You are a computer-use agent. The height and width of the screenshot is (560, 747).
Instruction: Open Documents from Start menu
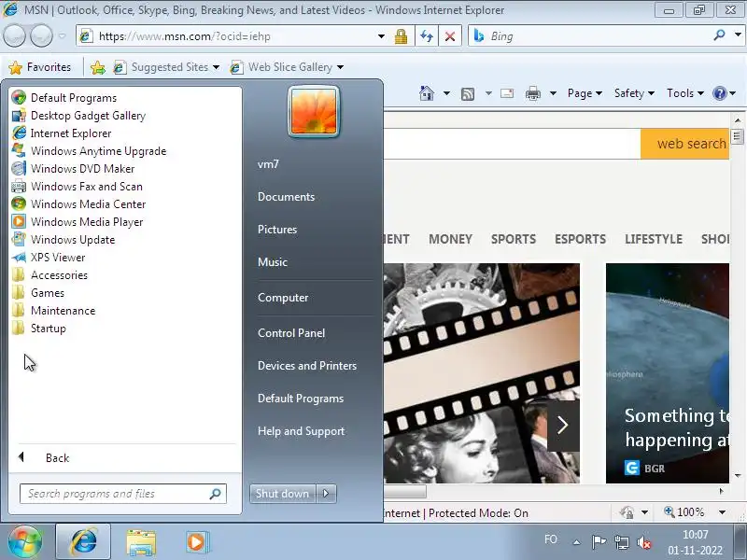click(x=286, y=197)
